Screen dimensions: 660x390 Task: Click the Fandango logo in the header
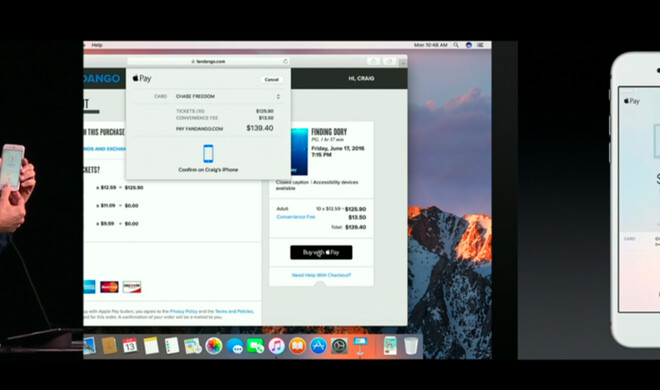101,78
